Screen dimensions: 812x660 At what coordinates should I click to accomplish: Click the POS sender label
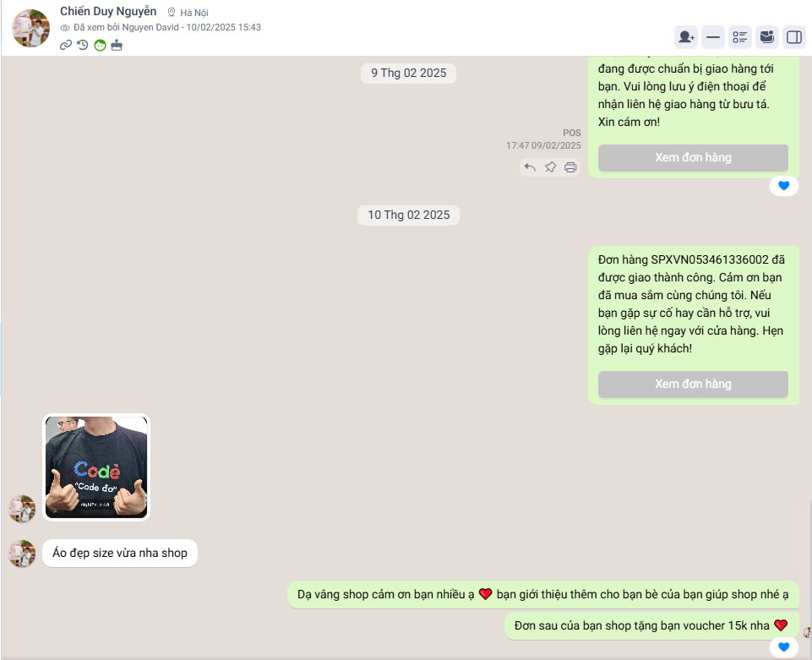coord(572,133)
